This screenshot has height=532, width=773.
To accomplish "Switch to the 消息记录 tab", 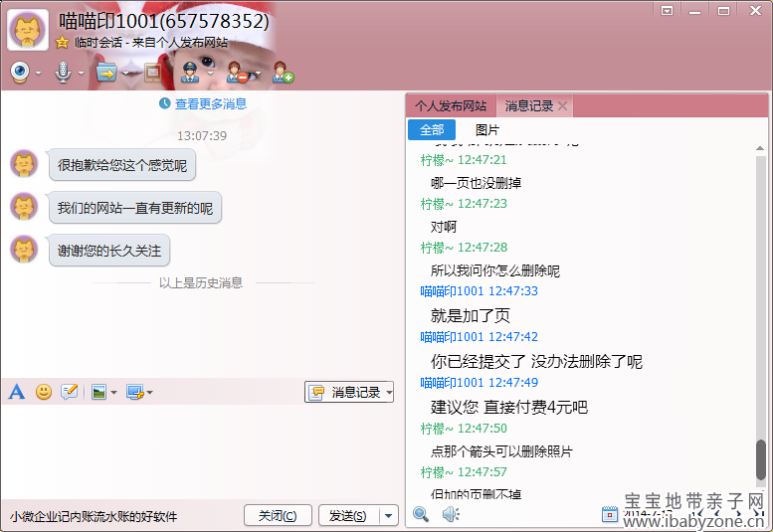I will point(529,106).
